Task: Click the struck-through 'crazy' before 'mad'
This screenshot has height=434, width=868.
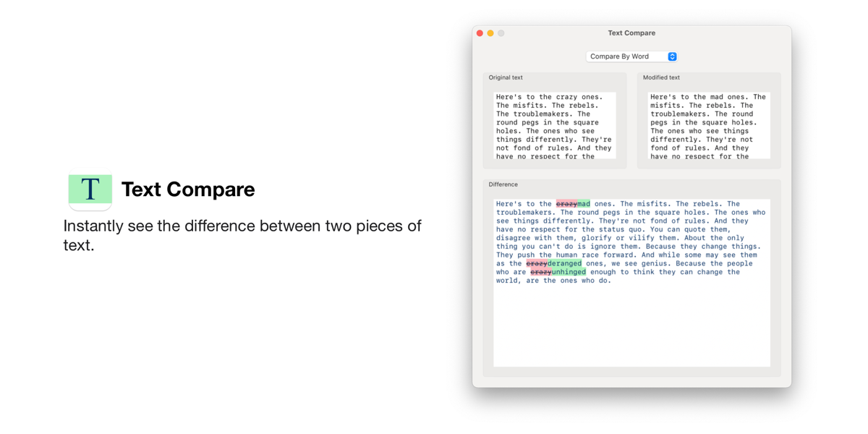Action: click(566, 204)
